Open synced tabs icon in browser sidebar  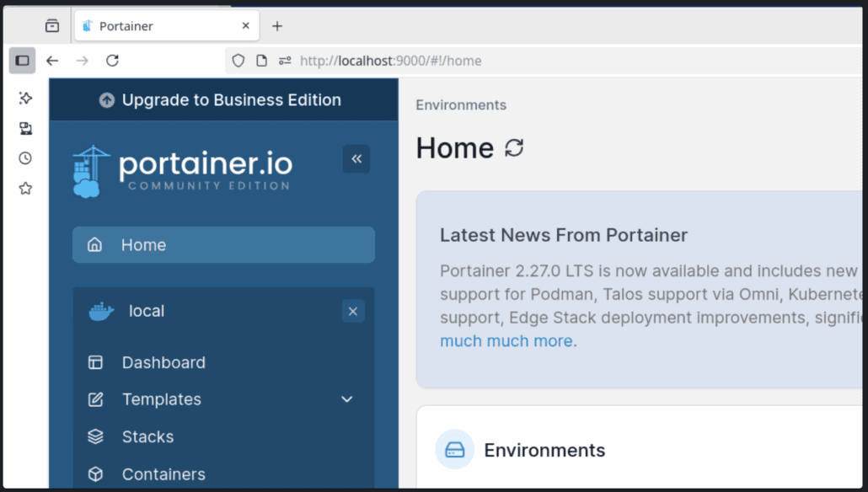coord(25,128)
